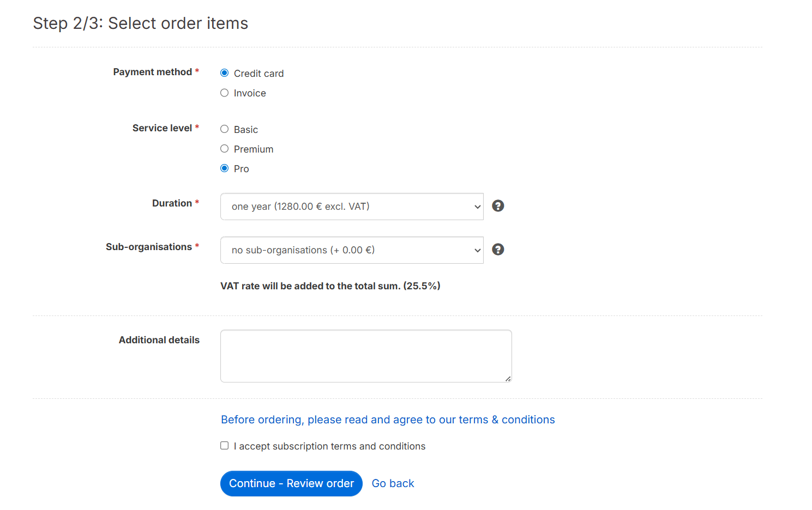Click the "Sub-organisations" field label

tap(148, 247)
